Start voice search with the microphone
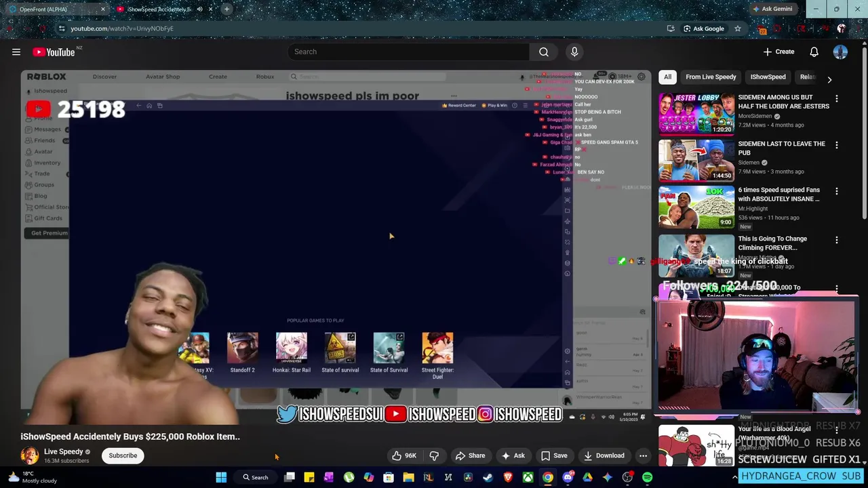 [574, 52]
